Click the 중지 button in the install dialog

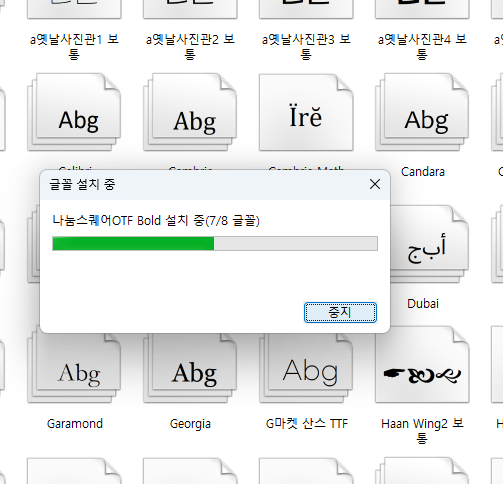[340, 312]
